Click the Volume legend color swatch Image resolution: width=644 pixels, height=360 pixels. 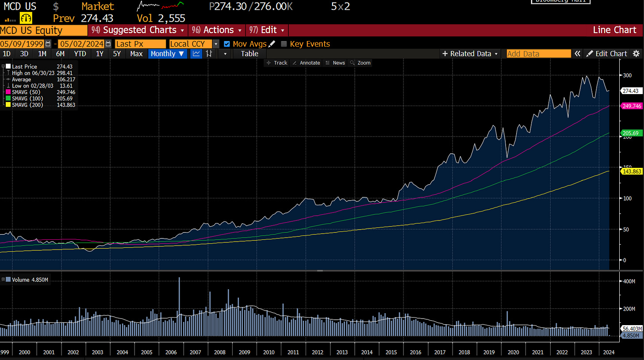(x=8, y=280)
